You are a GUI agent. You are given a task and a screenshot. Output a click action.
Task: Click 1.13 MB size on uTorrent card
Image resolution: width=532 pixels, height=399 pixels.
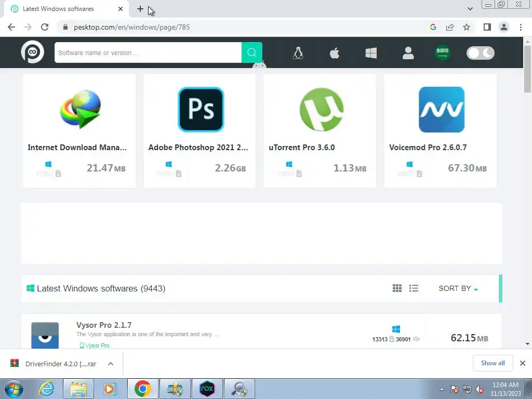click(350, 168)
